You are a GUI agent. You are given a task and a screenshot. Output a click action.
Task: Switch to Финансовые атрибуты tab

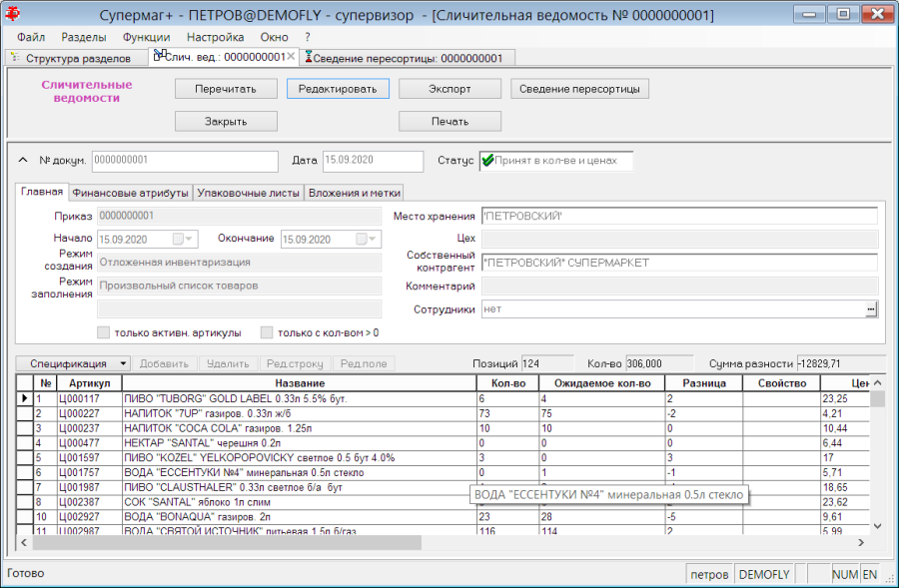tap(130, 193)
